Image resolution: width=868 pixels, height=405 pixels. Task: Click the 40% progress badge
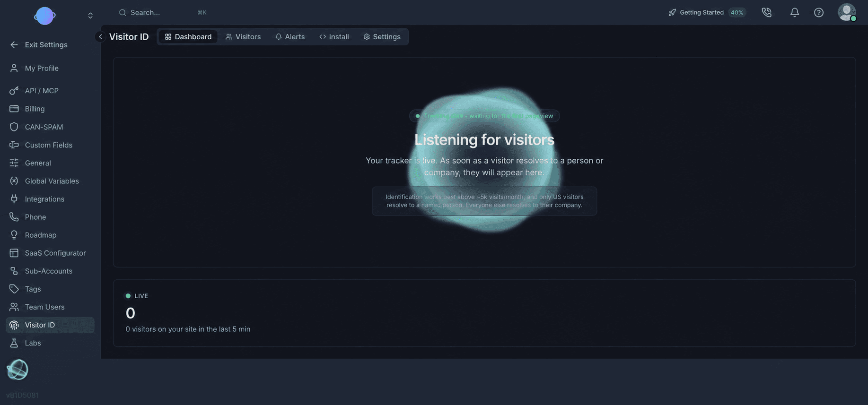737,13
